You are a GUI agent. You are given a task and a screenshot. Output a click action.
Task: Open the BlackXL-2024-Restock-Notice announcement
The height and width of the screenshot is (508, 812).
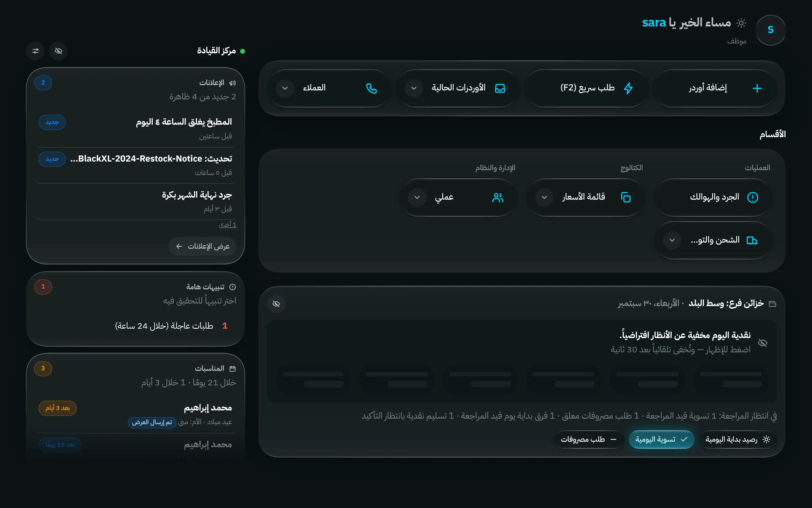[x=136, y=166]
